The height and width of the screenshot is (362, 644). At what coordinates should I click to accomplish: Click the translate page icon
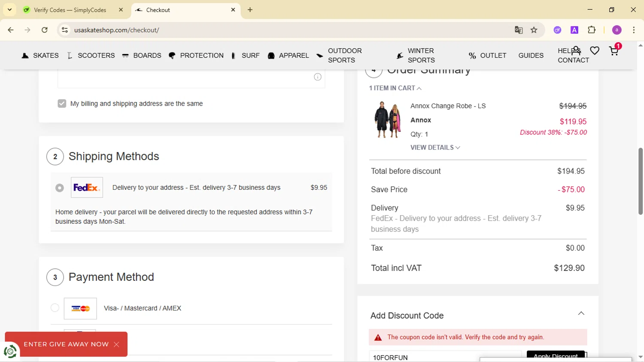click(519, 30)
